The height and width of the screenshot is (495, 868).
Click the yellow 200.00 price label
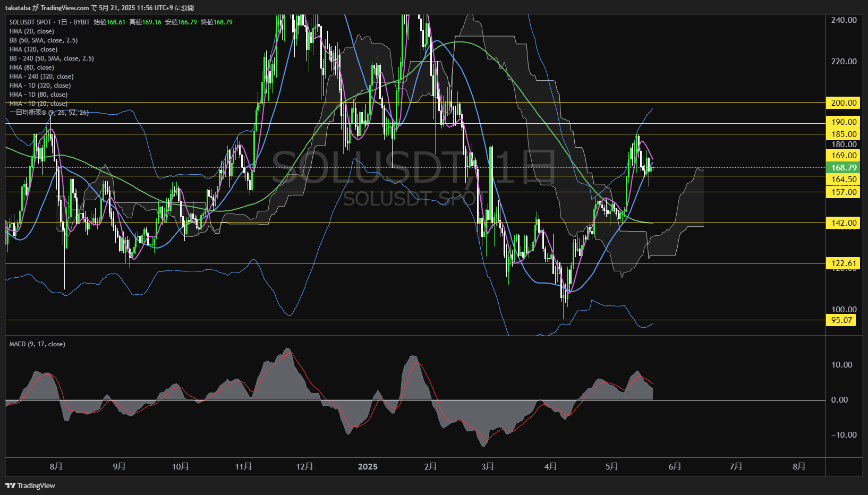pos(844,103)
